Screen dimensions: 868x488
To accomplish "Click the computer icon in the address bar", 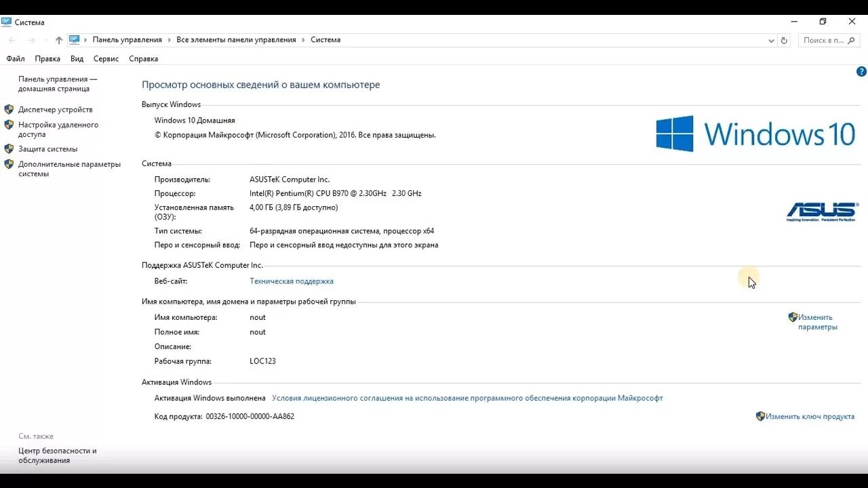I will [x=75, y=39].
